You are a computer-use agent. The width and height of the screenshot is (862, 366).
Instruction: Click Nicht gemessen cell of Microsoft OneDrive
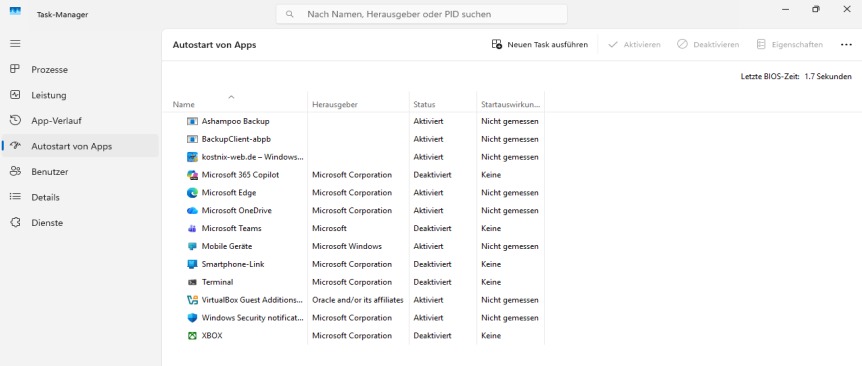click(x=510, y=210)
